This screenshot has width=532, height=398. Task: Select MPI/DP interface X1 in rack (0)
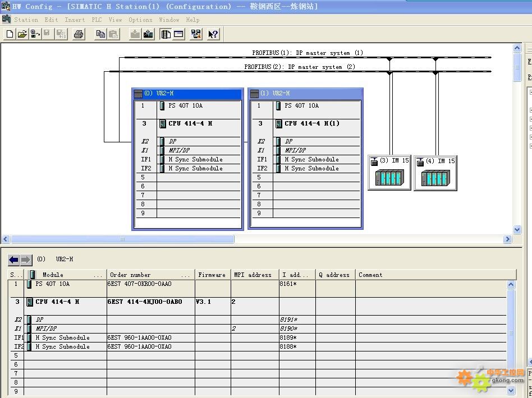pos(179,150)
